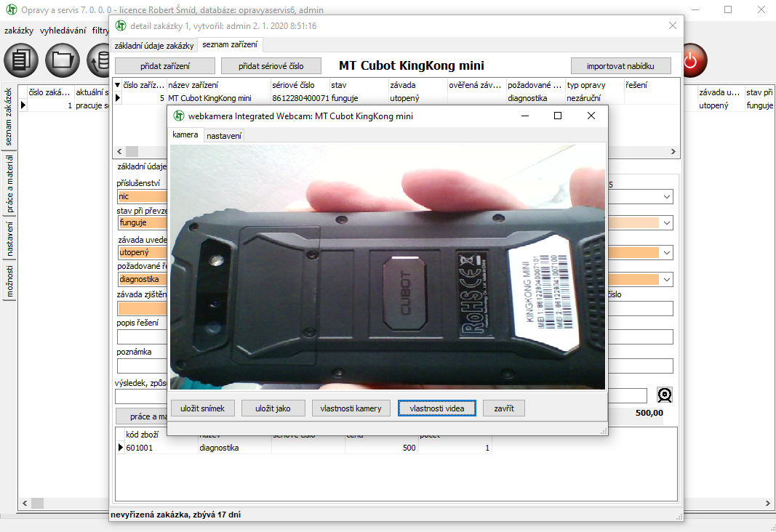Viewport: 776px width, 532px height.
Task: Click the stav column header in device table
Action: click(x=359, y=85)
